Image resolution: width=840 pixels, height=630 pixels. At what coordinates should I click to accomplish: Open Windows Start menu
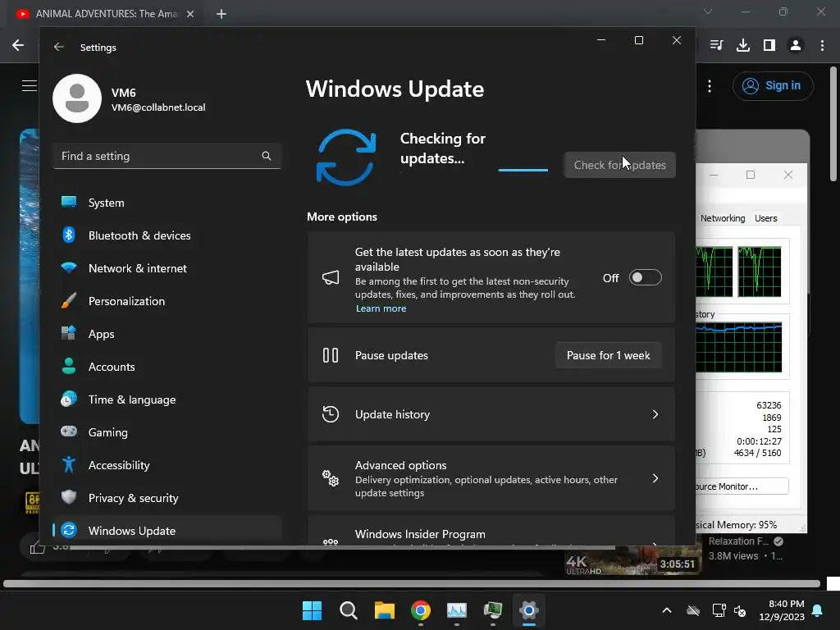tap(313, 610)
